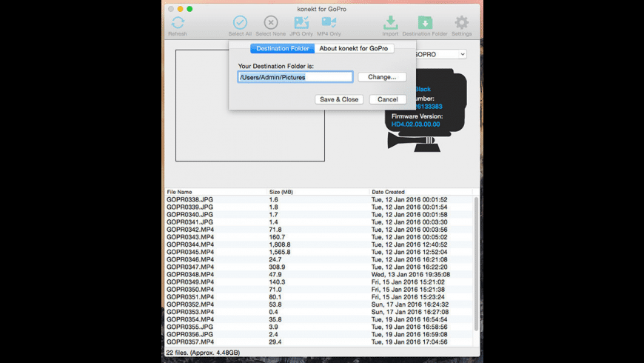Click the 1,808.8 size value
Screen dimensions: 644x363
point(280,244)
